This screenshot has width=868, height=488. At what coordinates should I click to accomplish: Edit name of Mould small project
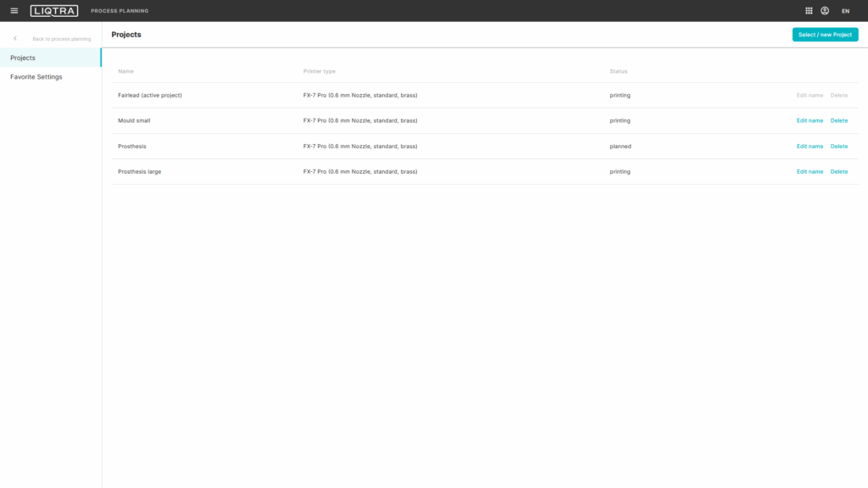[x=810, y=121]
